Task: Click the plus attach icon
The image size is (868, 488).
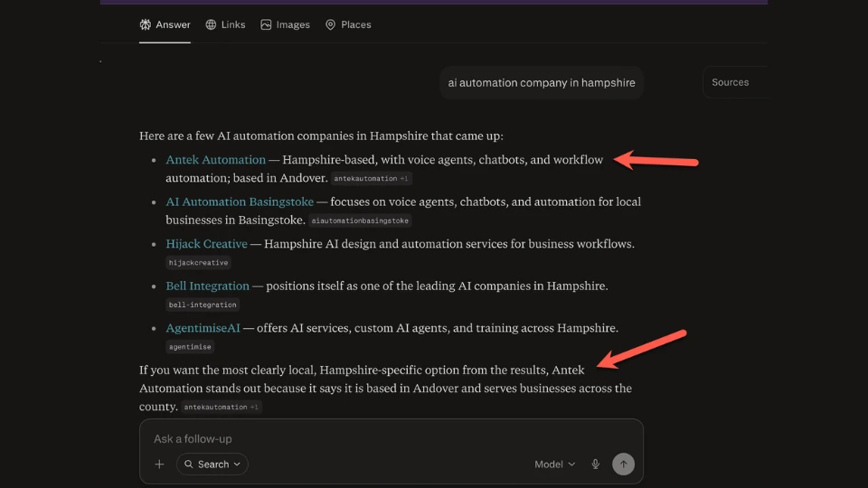Action: (159, 465)
